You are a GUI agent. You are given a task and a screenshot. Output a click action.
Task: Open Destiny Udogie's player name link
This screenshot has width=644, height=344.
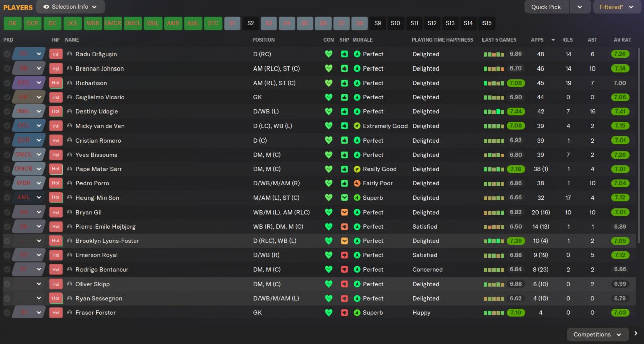pos(97,111)
